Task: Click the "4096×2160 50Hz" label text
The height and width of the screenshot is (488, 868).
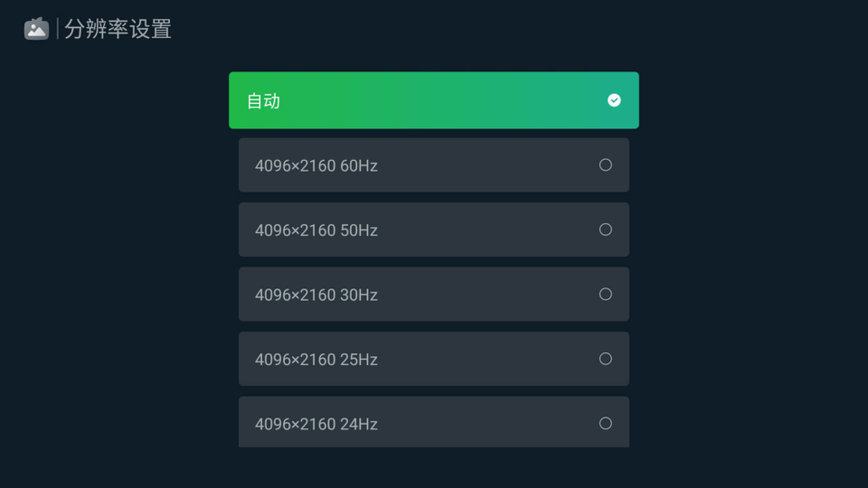Action: click(x=316, y=230)
